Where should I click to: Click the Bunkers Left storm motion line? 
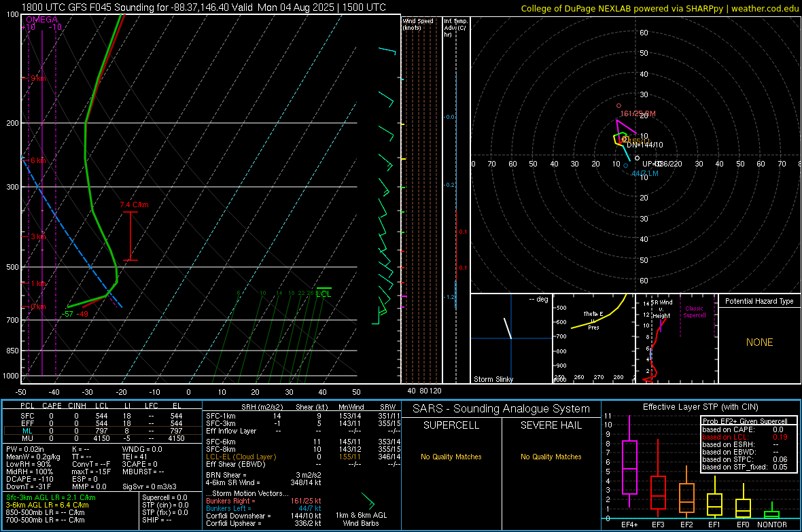coord(264,508)
